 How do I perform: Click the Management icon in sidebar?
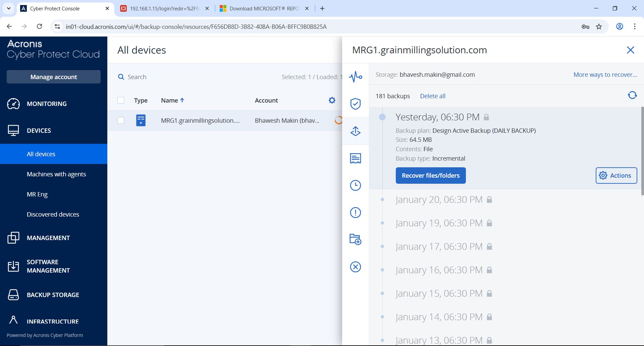pos(13,238)
